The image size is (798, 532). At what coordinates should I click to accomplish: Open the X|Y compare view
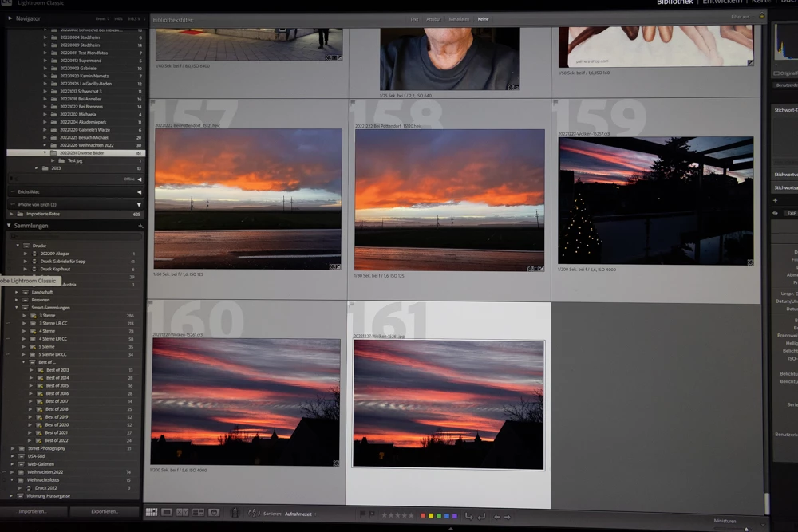tap(182, 513)
